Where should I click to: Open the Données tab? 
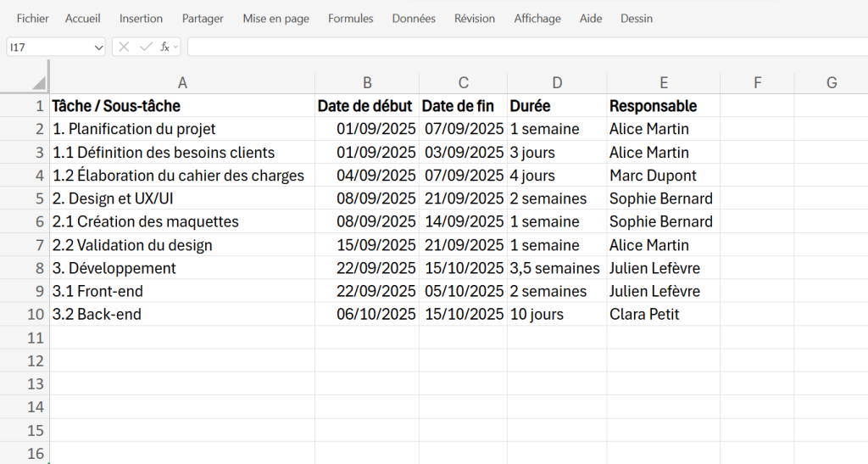coord(414,19)
